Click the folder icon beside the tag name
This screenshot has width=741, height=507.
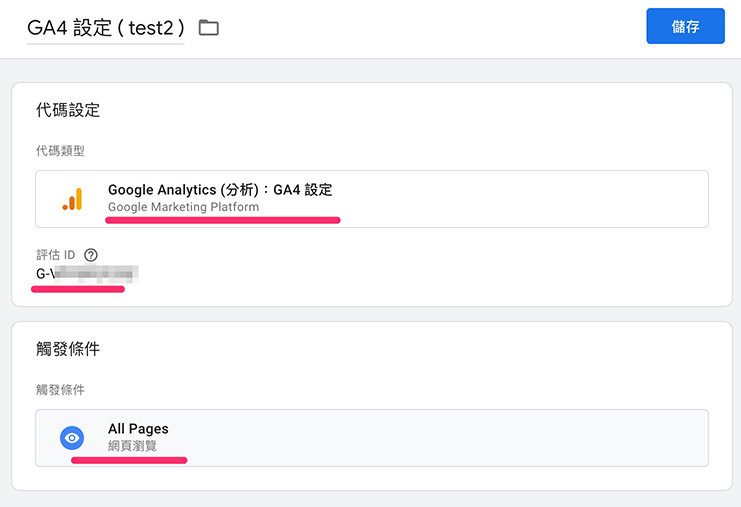point(208,28)
